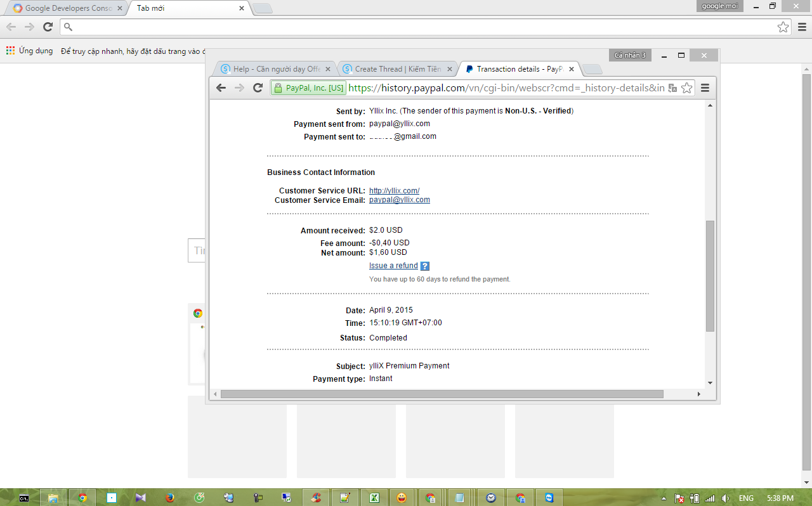Open Visual Studio from the taskbar
The width and height of the screenshot is (812, 506).
(x=140, y=498)
